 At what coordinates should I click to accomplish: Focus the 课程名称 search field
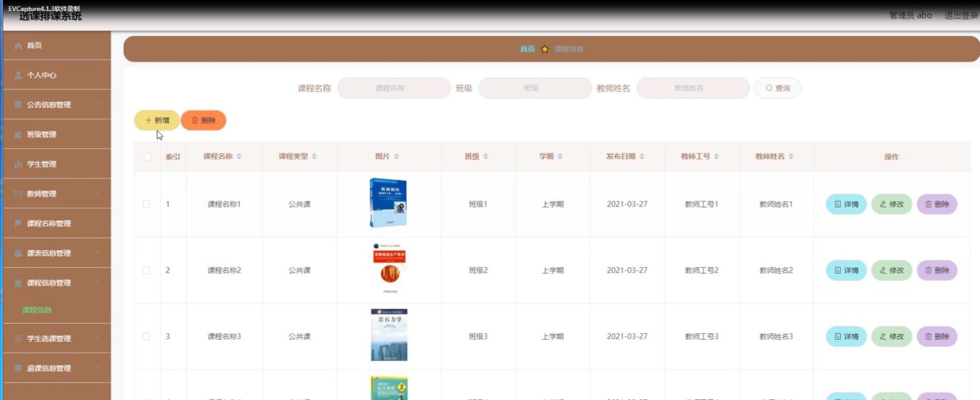(x=394, y=88)
